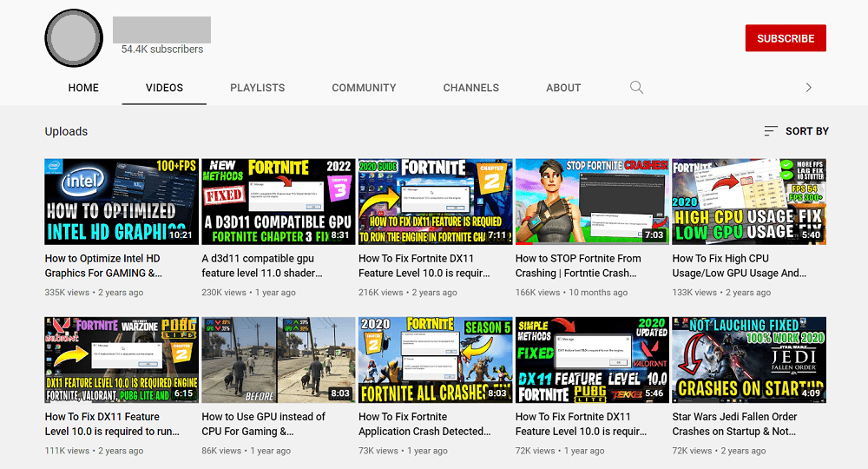Click title 'Star Wars Jedi Fallen Order Crashes on Startup'
Screen dimensions: 868x469
[x=734, y=424]
